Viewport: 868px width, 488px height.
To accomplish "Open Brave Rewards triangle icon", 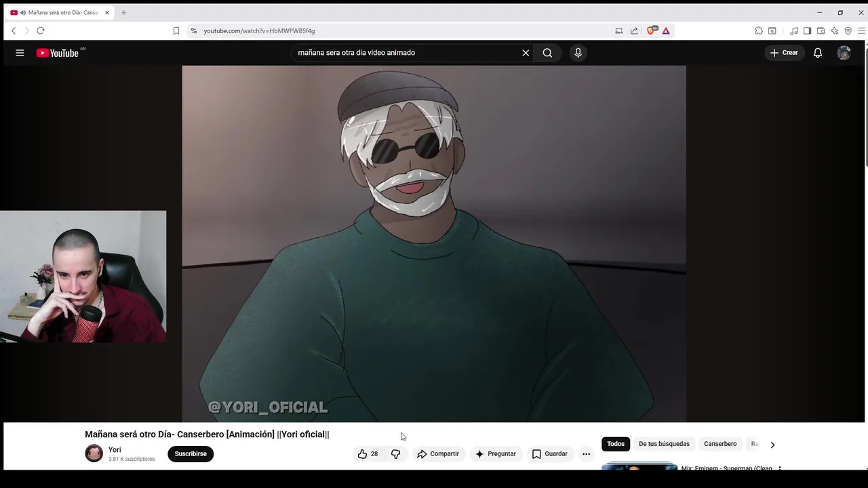I will tap(666, 30).
